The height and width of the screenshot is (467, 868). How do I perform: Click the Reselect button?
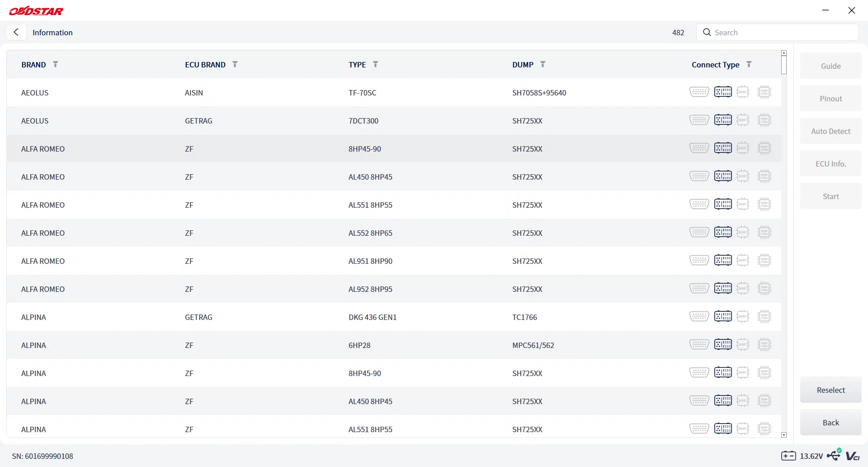[x=831, y=390]
